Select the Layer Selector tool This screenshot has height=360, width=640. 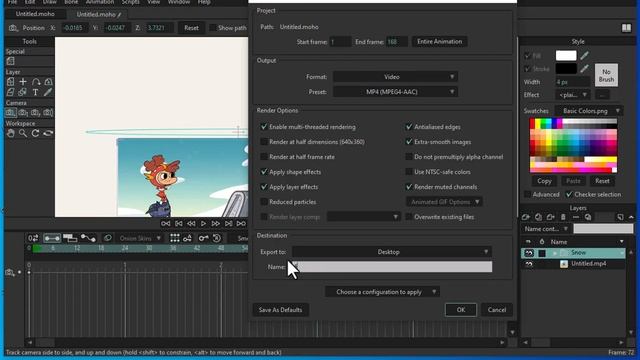pos(23,92)
